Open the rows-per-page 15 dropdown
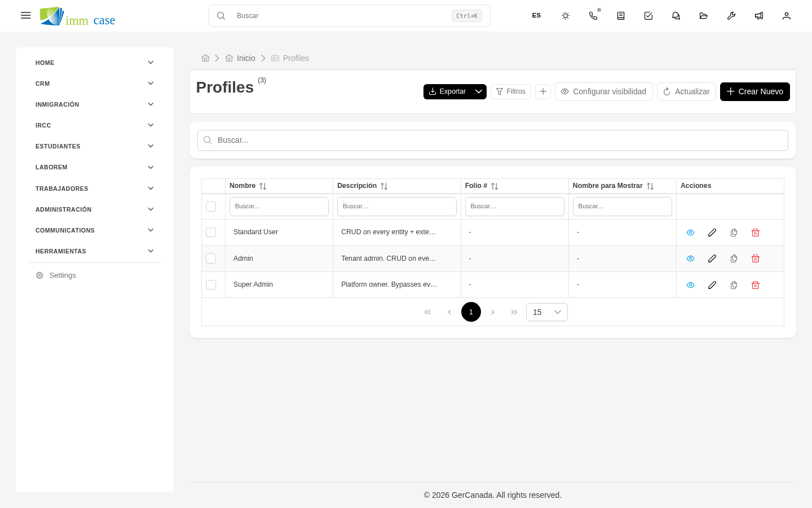 [547, 312]
